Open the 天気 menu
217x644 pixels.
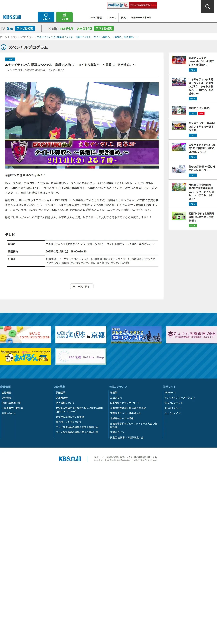tap(123, 18)
